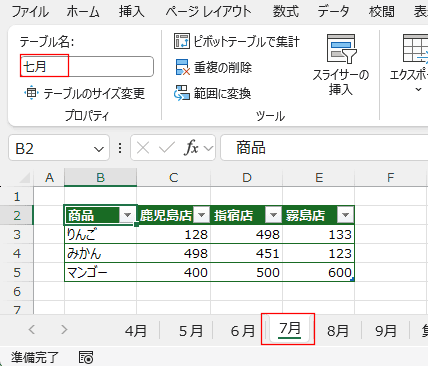Open the ファイル menu tab
The height and width of the screenshot is (366, 428).
[x=30, y=12]
